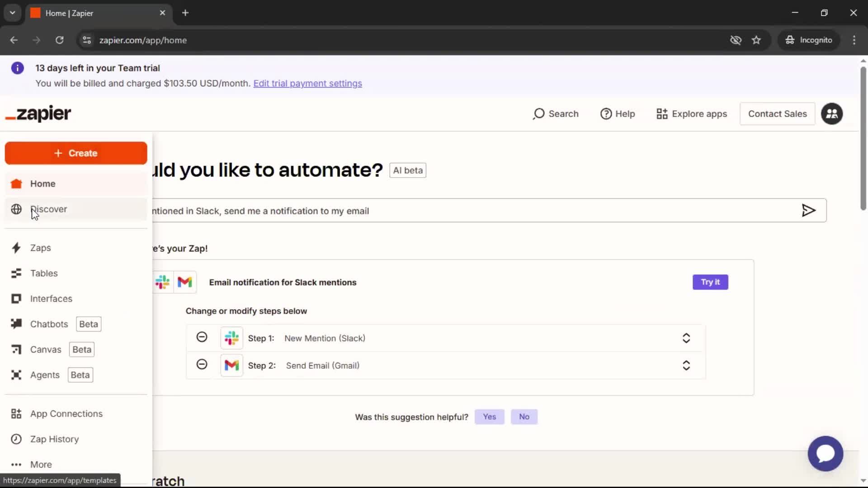This screenshot has width=868, height=488.
Task: Click the Chatbots icon in sidebar
Action: tap(16, 324)
